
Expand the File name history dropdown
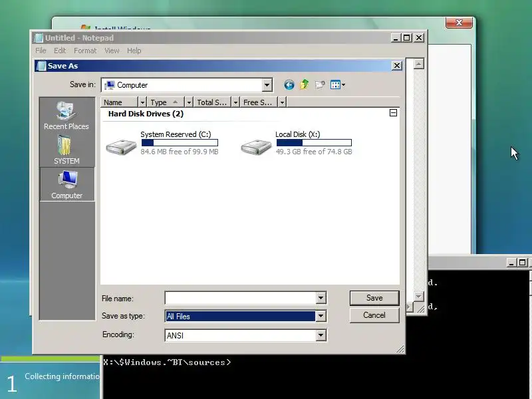click(321, 298)
